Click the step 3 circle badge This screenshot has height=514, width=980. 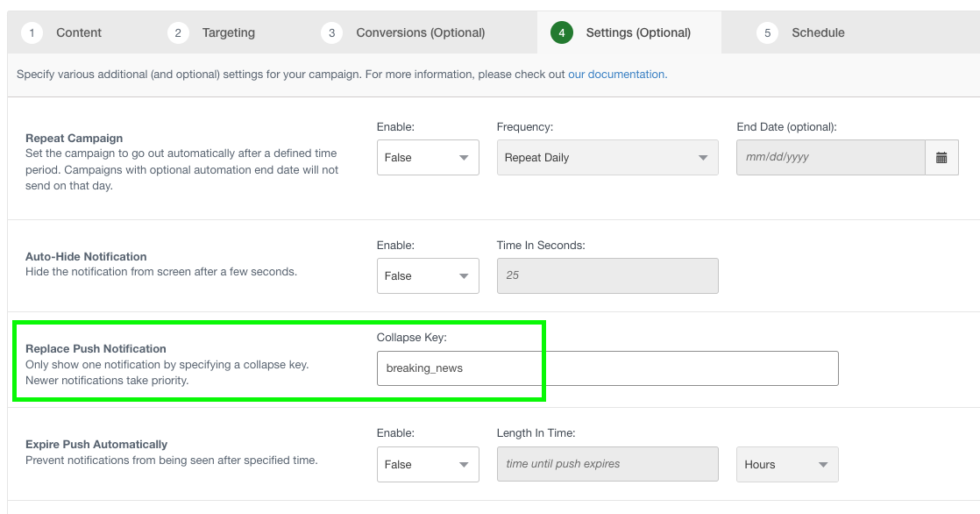[x=331, y=33]
